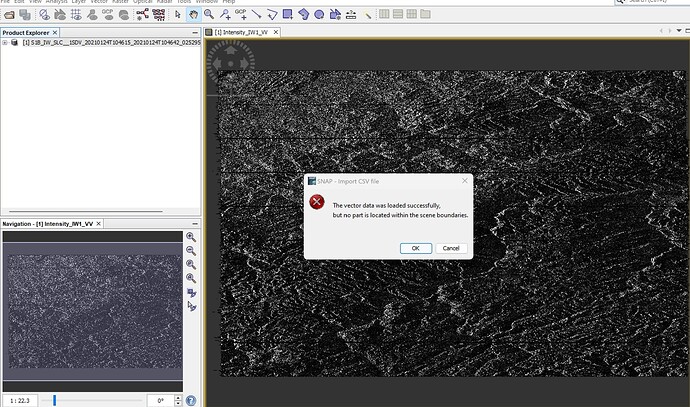Pick the magic wand tool

pyautogui.click(x=367, y=15)
